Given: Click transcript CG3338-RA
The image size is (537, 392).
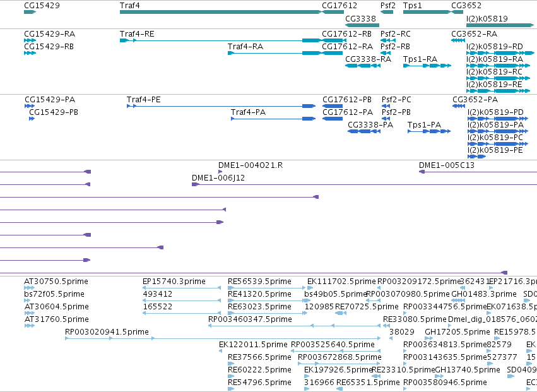Looking at the screenshot, I should click(363, 66).
